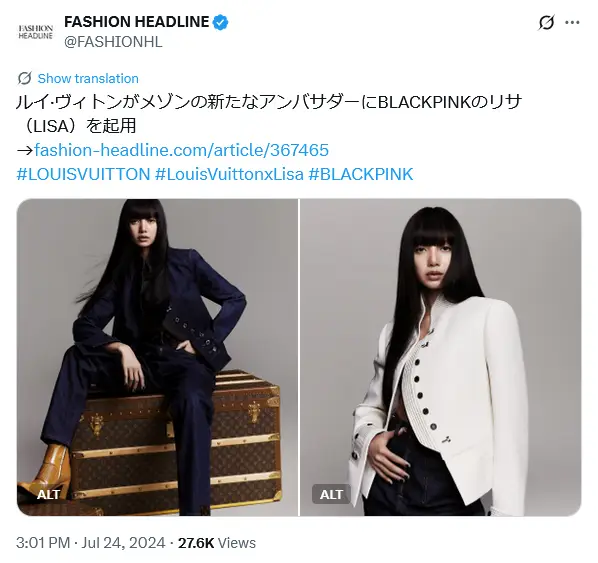Open the left photo with the monogram trunk
This screenshot has width=598, height=563.
coord(158,357)
